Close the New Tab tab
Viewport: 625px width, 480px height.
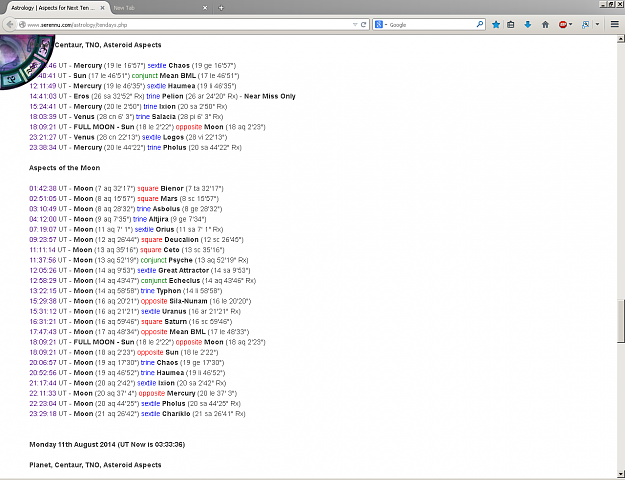[205, 8]
